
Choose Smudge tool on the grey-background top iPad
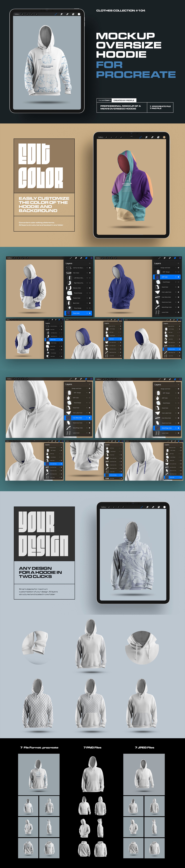pos(62,14)
